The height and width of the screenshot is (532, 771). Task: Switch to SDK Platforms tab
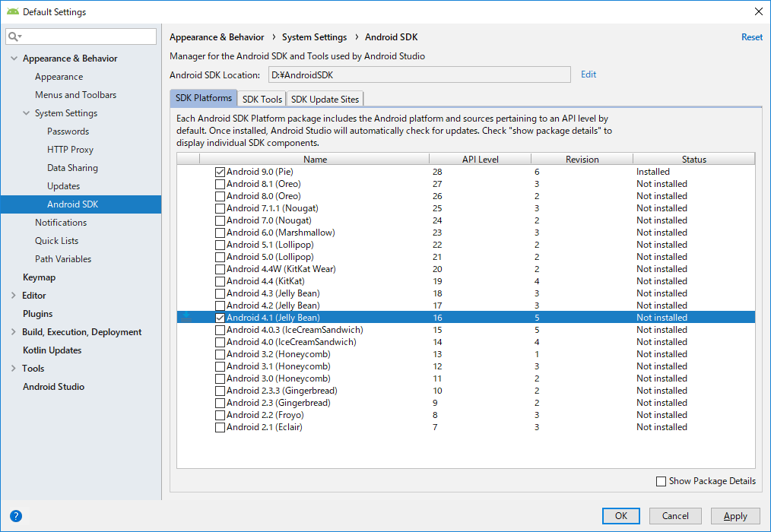204,98
